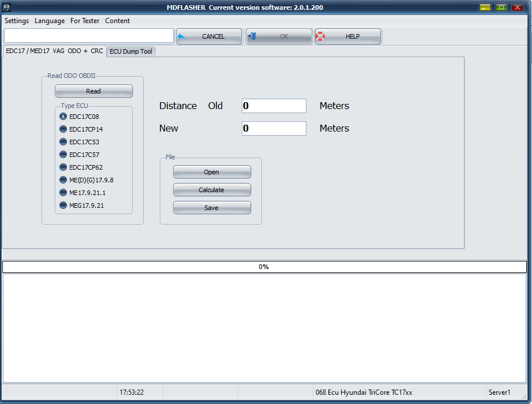Click Open in the File group
Image resolution: width=532 pixels, height=404 pixels.
(x=212, y=172)
